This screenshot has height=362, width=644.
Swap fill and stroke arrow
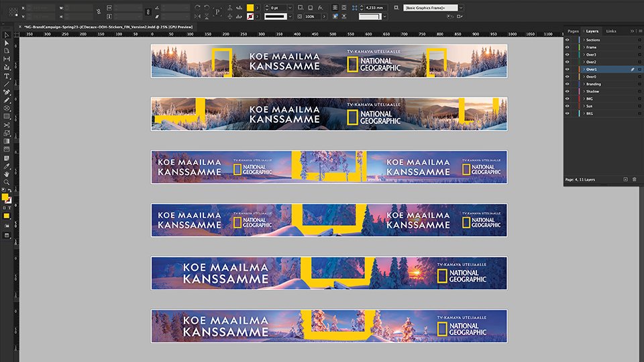10,191
